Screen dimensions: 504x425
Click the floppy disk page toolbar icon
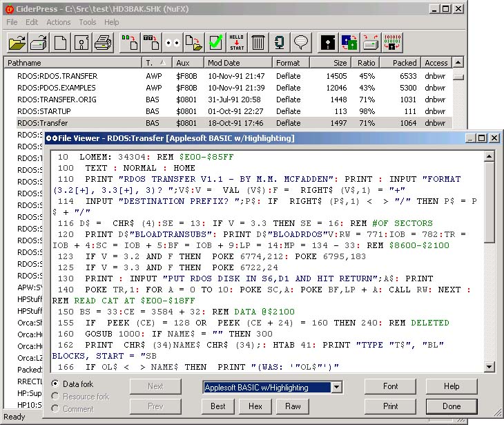click(x=81, y=42)
